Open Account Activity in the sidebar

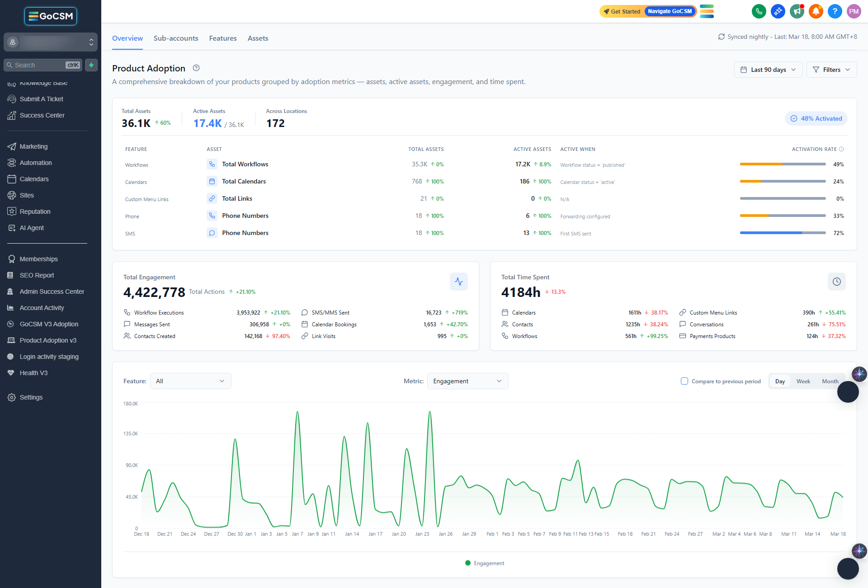coord(42,308)
